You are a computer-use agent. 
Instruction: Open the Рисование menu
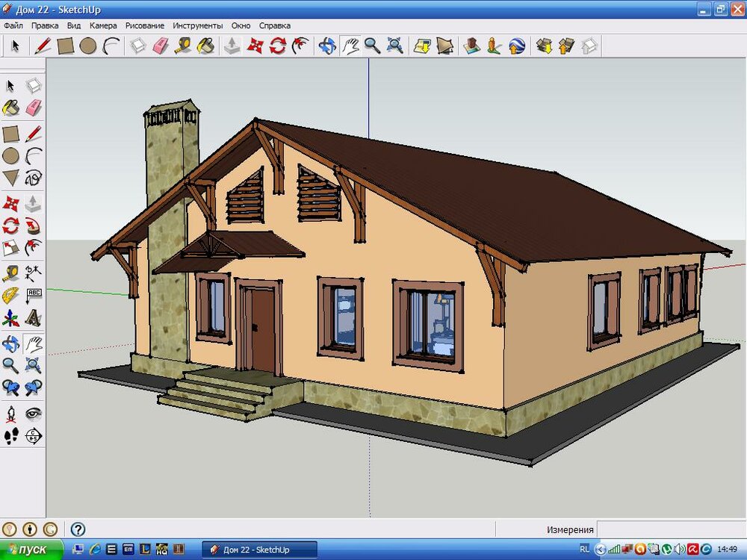(x=145, y=25)
